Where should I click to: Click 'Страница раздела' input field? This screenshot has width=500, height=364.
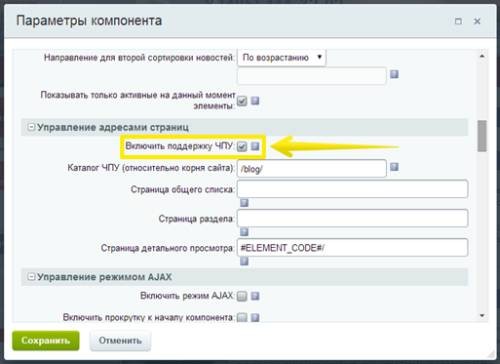[x=353, y=218]
